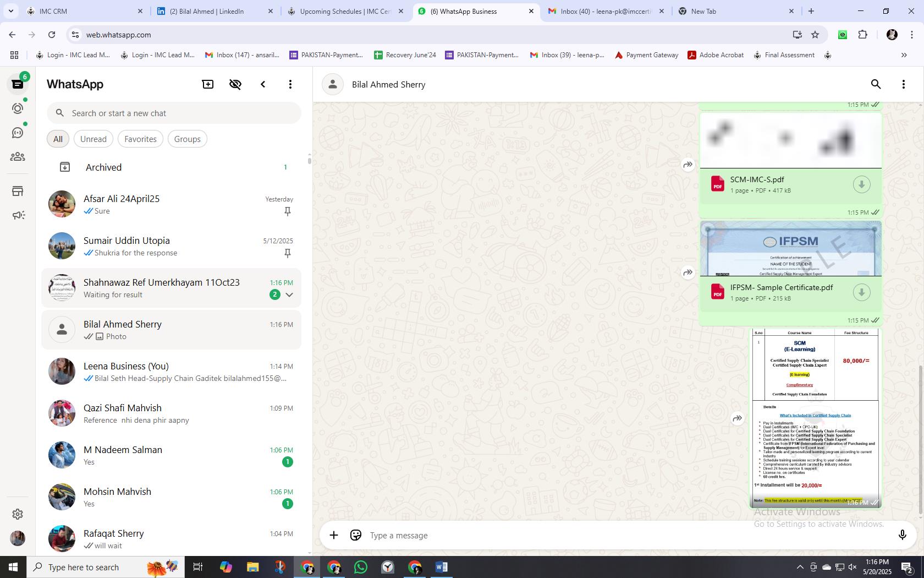Select the Favorites chat filter
The height and width of the screenshot is (578, 924).
tap(140, 139)
